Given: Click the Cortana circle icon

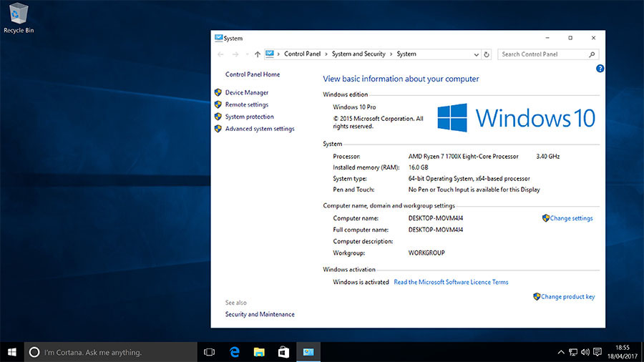Looking at the screenshot, I should [x=34, y=352].
